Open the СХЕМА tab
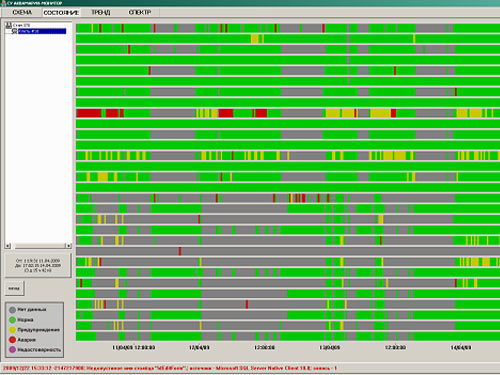Viewport: 500px width, 375px height. pos(22,12)
